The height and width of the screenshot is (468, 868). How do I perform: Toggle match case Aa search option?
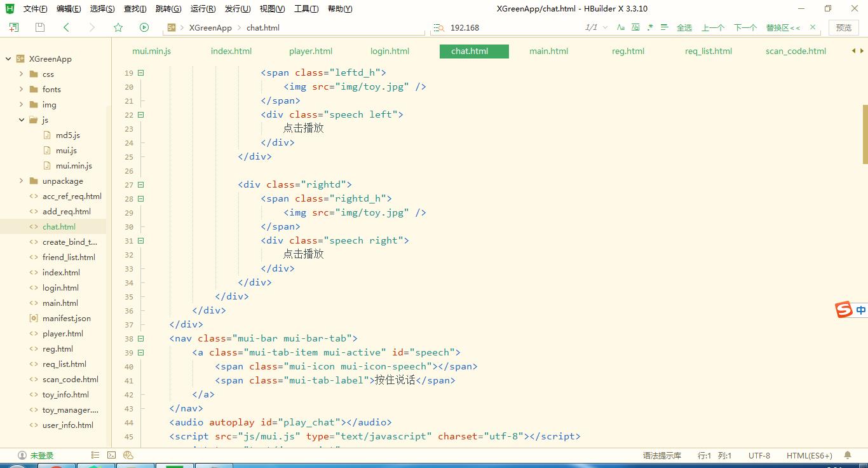coord(620,27)
